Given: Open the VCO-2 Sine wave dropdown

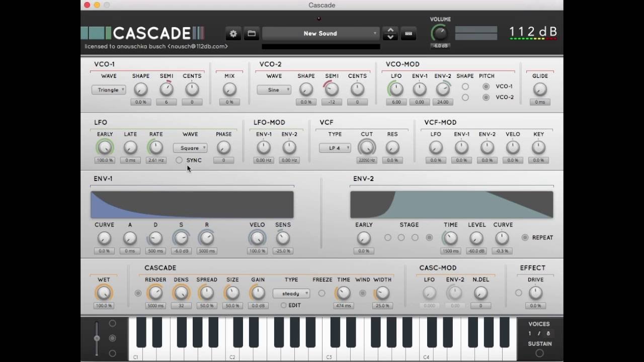Looking at the screenshot, I should (x=274, y=90).
